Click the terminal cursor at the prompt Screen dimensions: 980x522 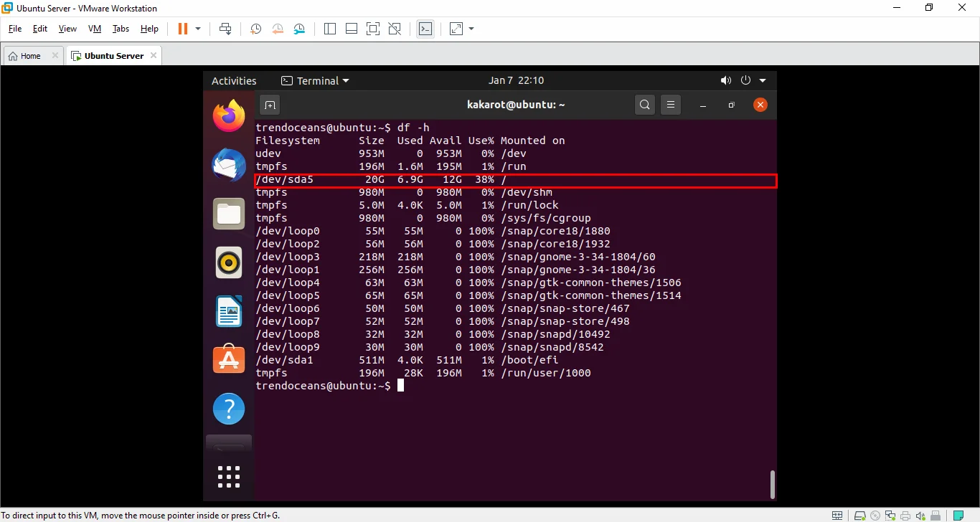(x=401, y=386)
